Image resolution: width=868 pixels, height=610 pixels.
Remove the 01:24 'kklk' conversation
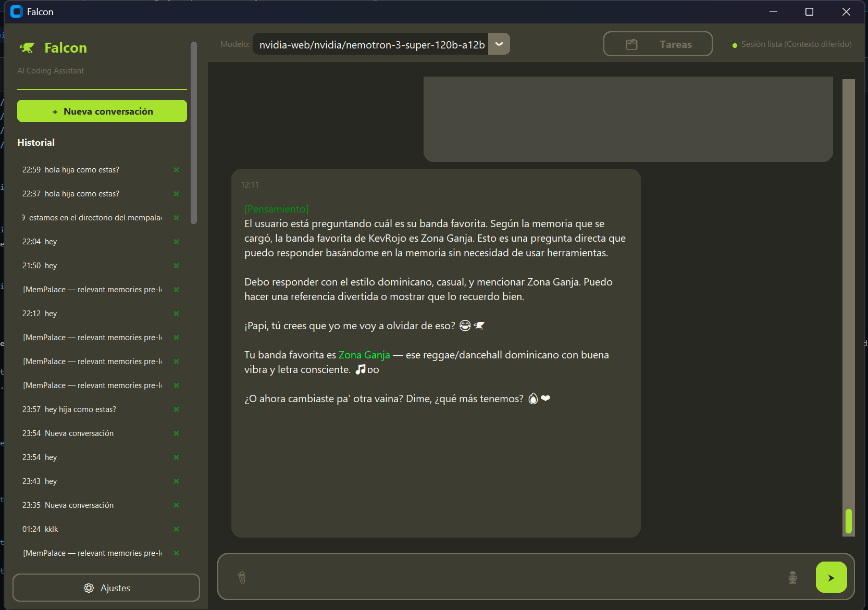[x=177, y=529]
